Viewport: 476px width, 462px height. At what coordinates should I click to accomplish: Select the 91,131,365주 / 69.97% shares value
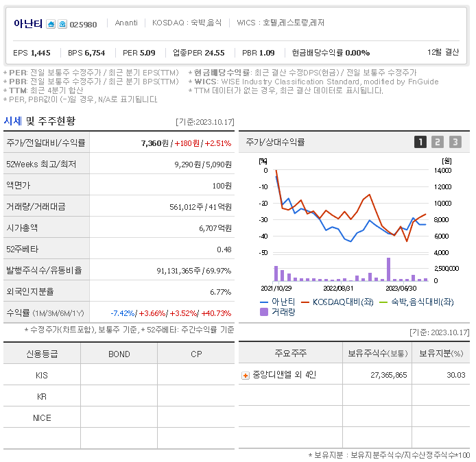(x=194, y=271)
